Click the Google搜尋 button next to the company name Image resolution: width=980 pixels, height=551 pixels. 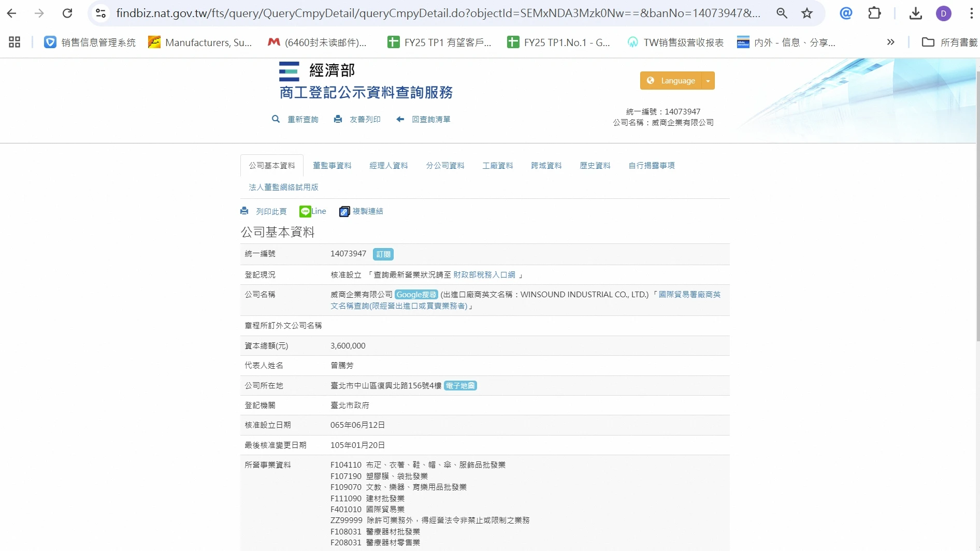tap(416, 295)
